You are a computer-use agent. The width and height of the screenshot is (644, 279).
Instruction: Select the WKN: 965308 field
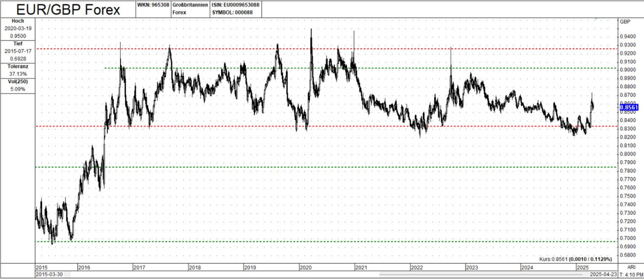[x=154, y=5]
